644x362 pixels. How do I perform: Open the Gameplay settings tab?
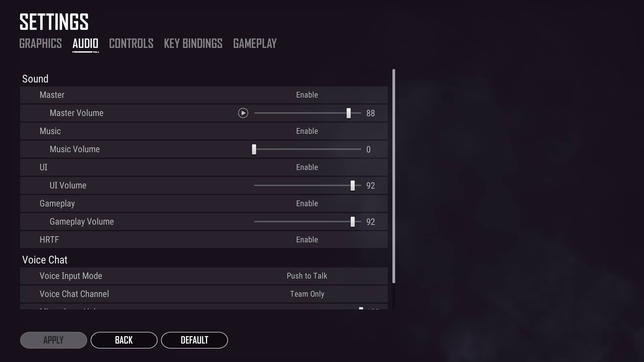click(x=254, y=44)
